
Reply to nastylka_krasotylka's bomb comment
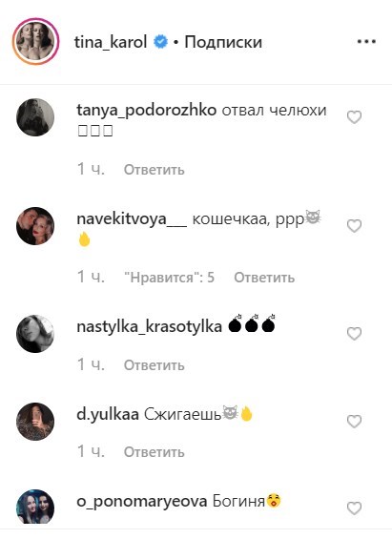point(154,365)
